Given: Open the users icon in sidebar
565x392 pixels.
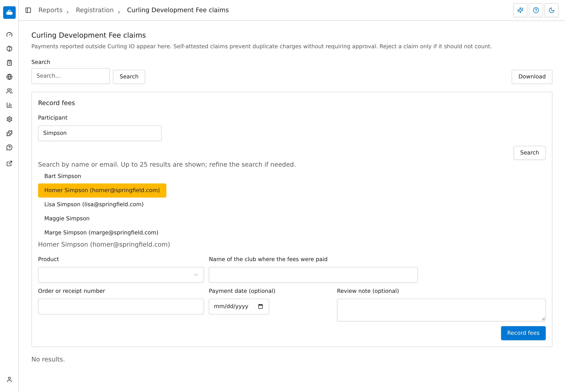Looking at the screenshot, I should point(9,91).
